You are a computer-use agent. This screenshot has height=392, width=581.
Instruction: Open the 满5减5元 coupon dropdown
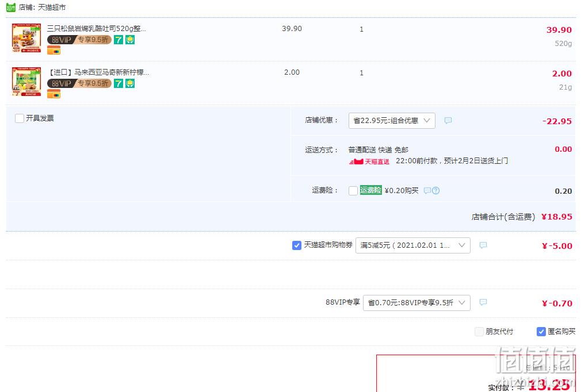click(x=413, y=245)
